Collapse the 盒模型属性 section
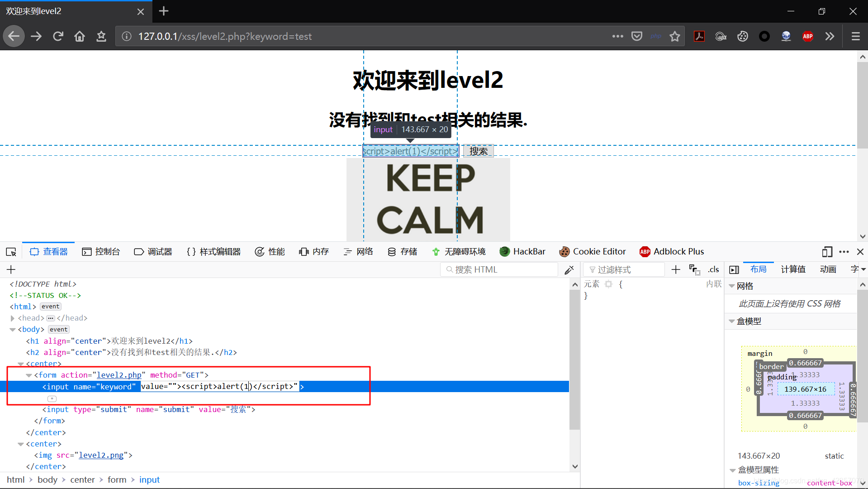 click(732, 470)
